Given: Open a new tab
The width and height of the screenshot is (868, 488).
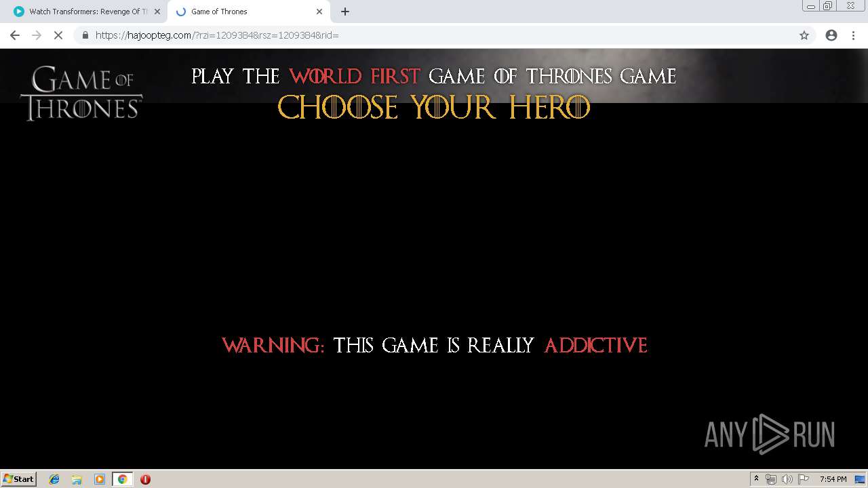Looking at the screenshot, I should [x=345, y=12].
